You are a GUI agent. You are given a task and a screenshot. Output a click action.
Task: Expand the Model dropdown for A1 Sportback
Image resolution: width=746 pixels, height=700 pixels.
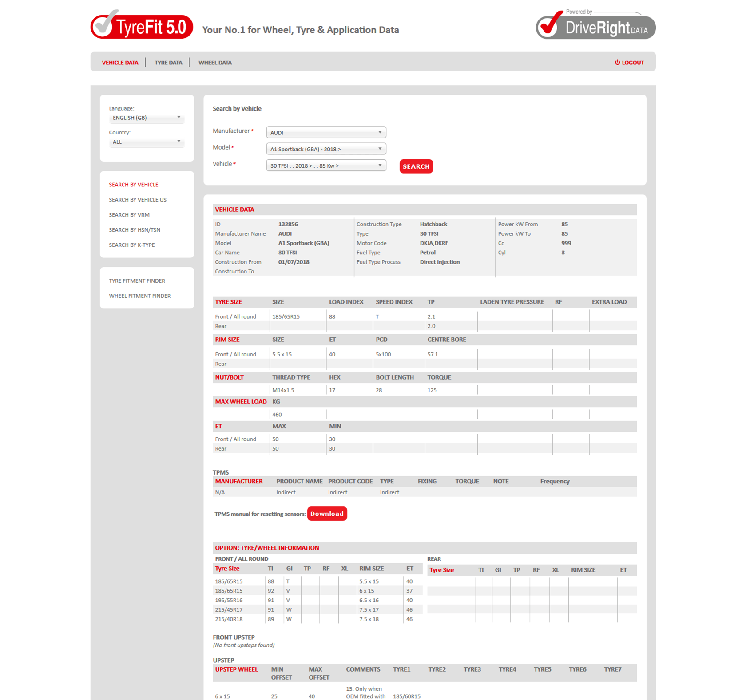tap(326, 149)
